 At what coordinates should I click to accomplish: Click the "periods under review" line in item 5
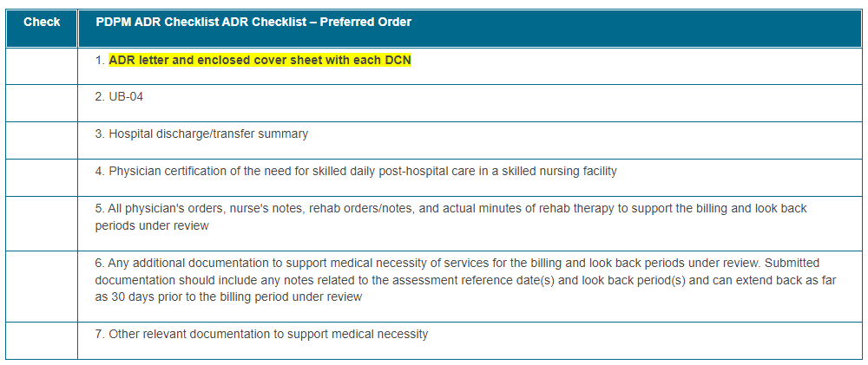152,225
